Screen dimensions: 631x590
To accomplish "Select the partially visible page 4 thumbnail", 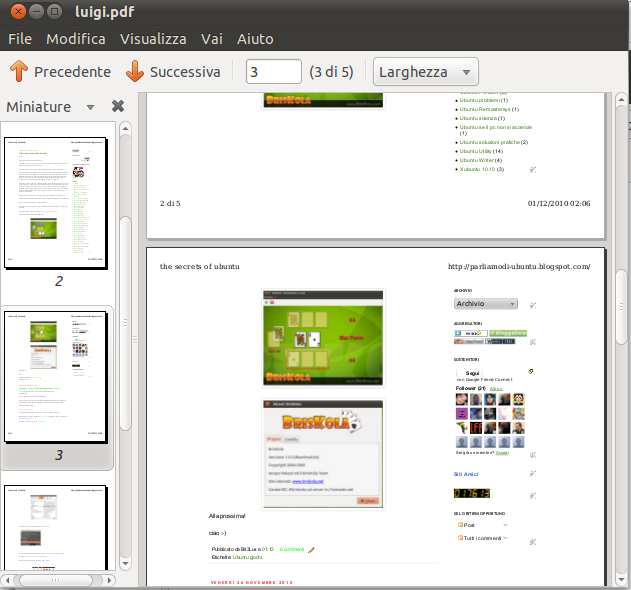I will tap(56, 527).
